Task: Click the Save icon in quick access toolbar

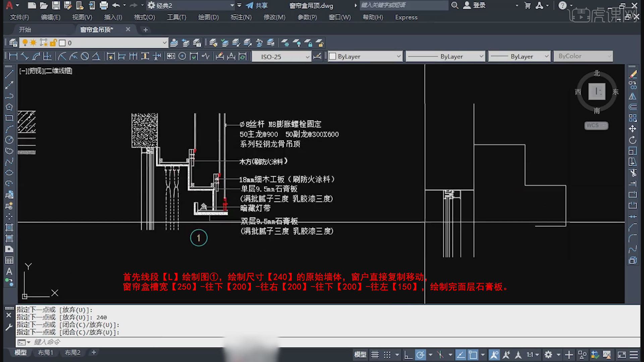Action: tap(56, 5)
